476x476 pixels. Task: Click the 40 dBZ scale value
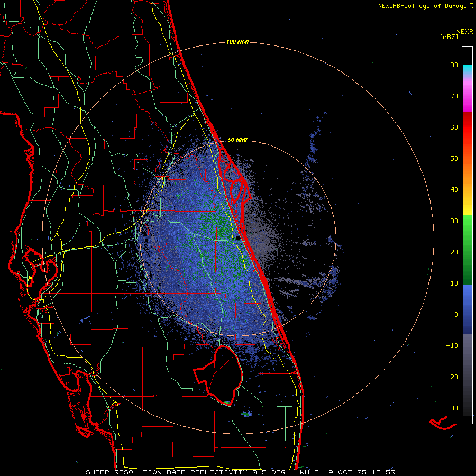pyautogui.click(x=454, y=190)
